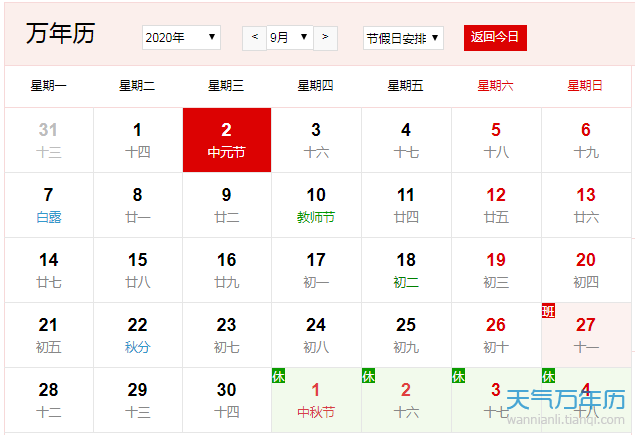Select September 11 廿四
635x435 pixels.
[406, 205]
